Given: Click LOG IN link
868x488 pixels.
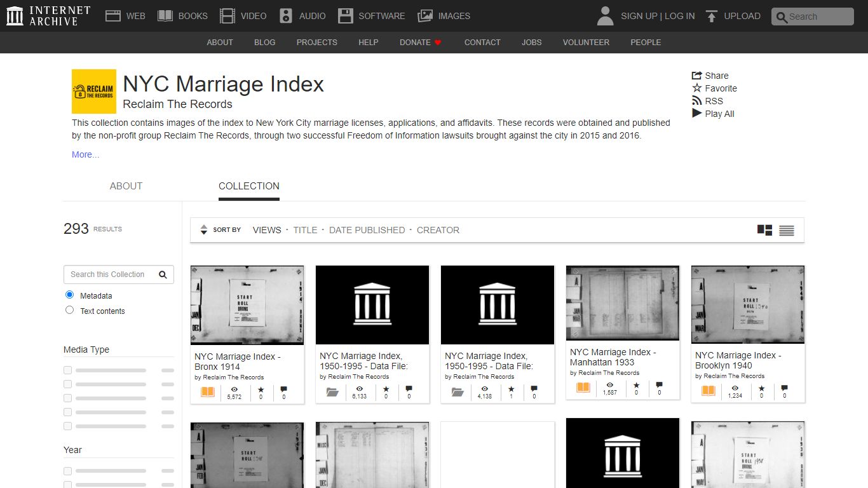Looking at the screenshot, I should point(680,16).
